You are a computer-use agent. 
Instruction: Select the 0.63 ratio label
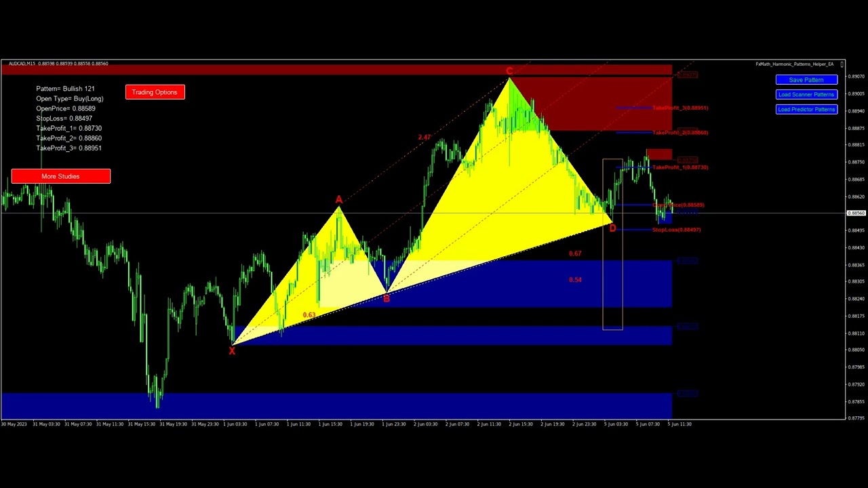point(309,315)
